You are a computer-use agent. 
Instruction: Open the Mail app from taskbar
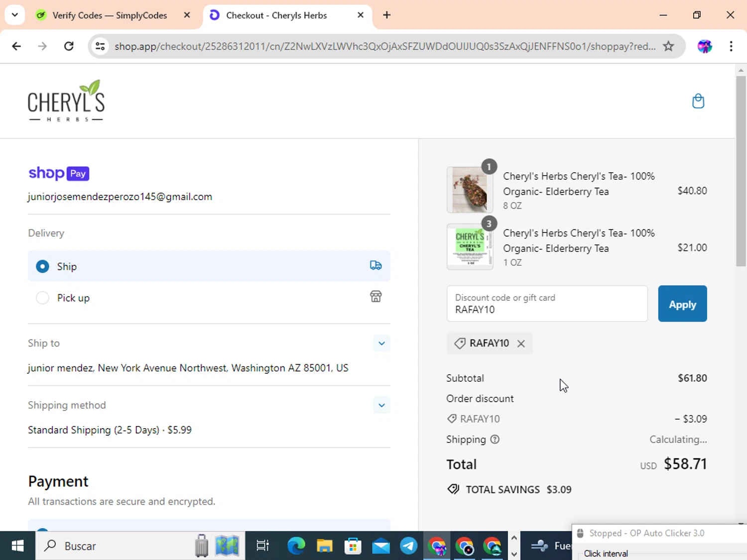click(x=381, y=546)
